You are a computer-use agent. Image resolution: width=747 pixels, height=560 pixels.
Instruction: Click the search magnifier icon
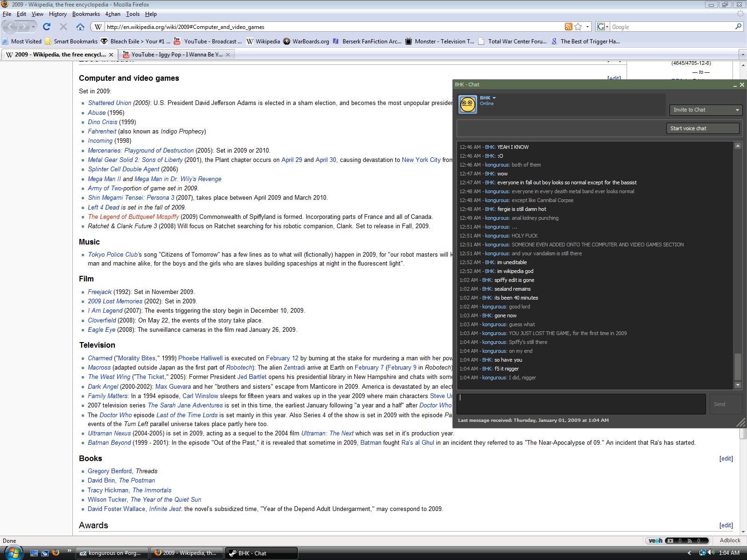point(738,27)
